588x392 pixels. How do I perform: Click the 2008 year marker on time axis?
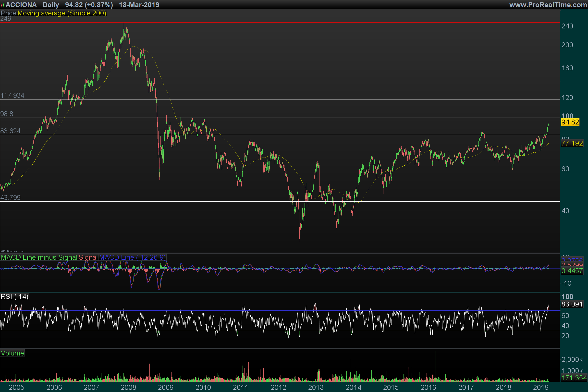(128, 388)
